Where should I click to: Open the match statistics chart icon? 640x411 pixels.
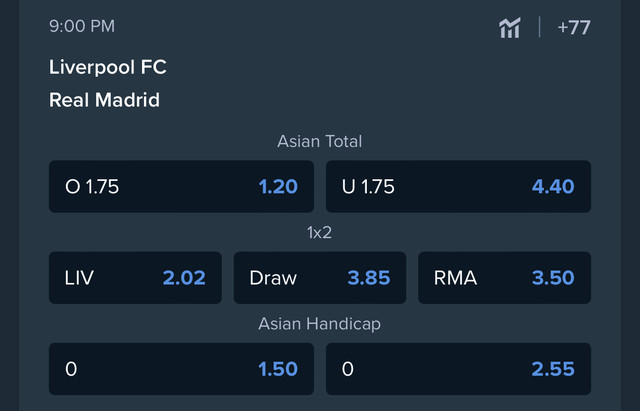pyautogui.click(x=510, y=28)
